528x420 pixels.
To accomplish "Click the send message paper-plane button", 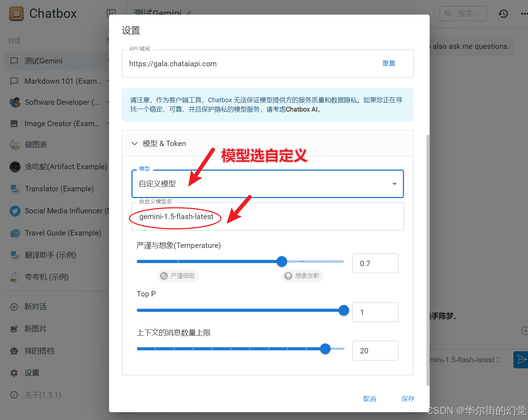I will point(522,359).
